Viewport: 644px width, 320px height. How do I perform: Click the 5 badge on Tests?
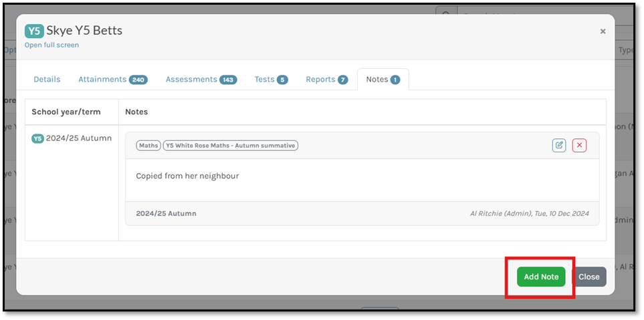(x=282, y=80)
